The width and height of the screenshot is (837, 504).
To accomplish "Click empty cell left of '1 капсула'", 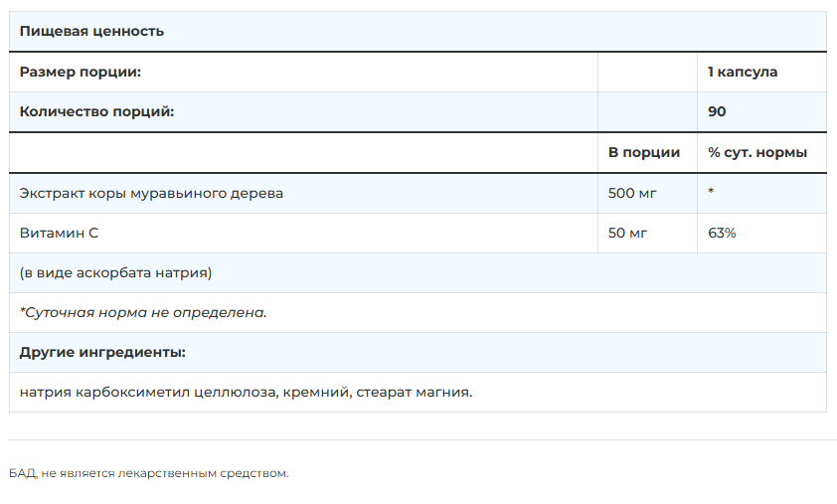I will pyautogui.click(x=647, y=72).
